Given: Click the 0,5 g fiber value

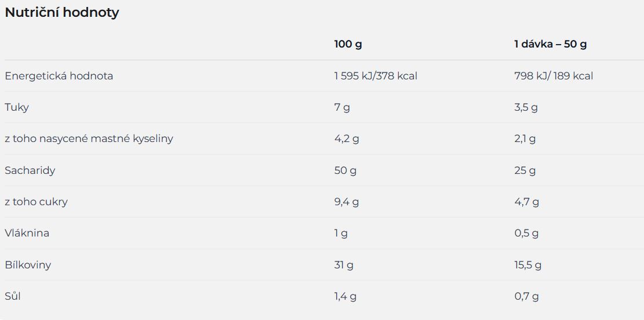Looking at the screenshot, I should click(x=526, y=234).
